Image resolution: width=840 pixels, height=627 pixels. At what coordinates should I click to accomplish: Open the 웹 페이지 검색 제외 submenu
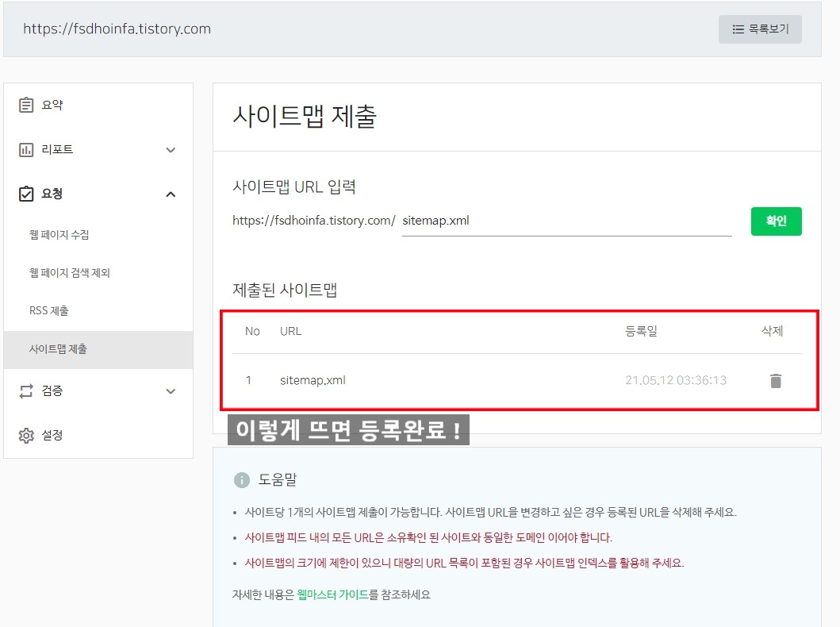70,272
